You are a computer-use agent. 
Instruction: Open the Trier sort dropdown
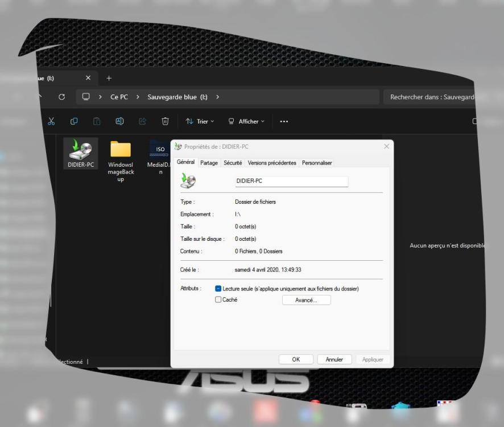pos(200,121)
